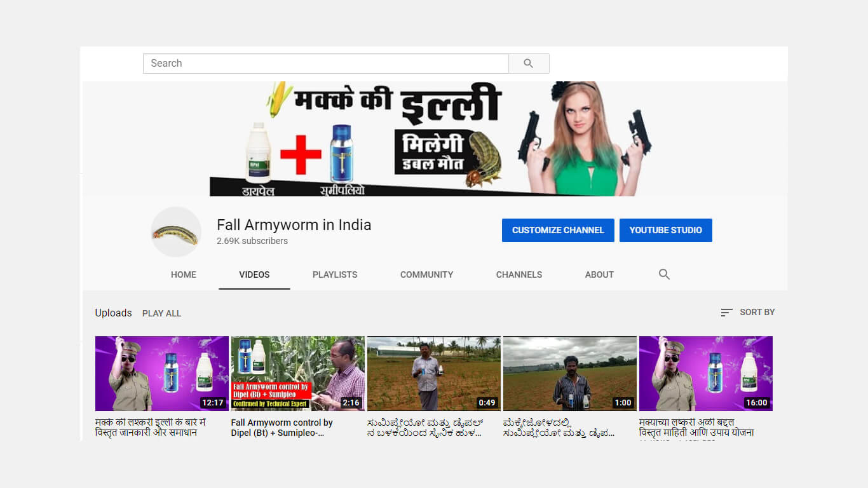This screenshot has height=488, width=868.
Task: Open the Marathi title under the 16:00 video
Action: pyautogui.click(x=696, y=428)
